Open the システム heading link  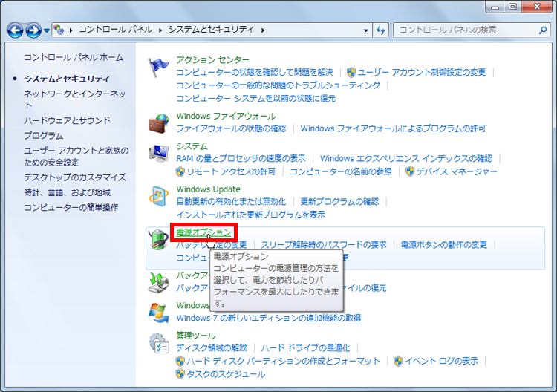coord(192,146)
